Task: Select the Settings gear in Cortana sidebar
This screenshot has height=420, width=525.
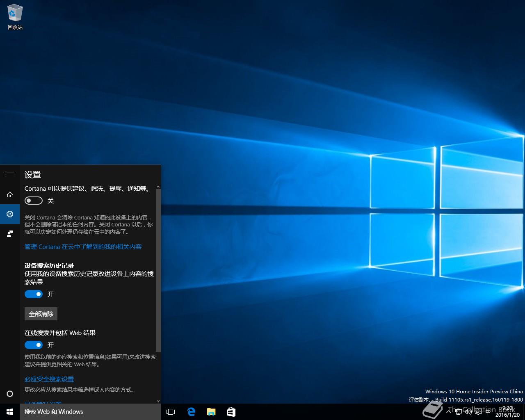Action: coord(10,214)
